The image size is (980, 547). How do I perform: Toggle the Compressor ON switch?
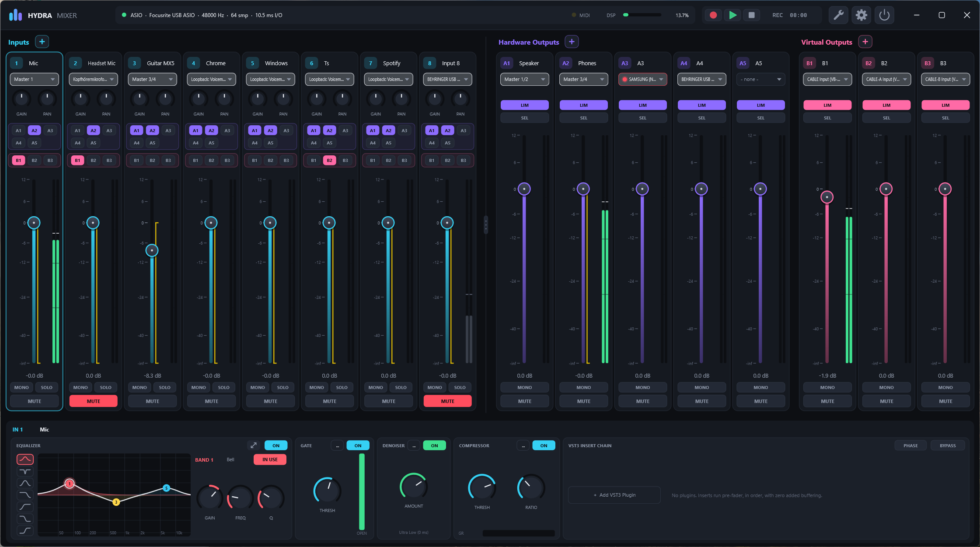coord(544,445)
